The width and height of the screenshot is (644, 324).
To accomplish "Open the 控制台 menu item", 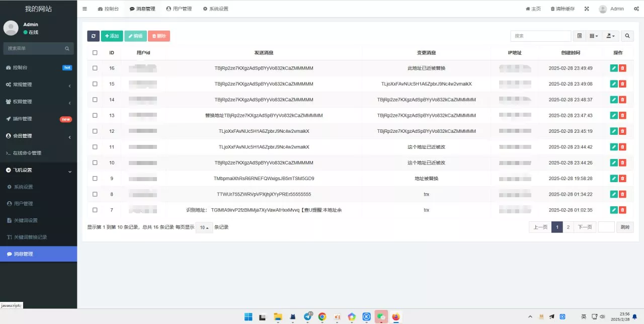I will 108,9.
